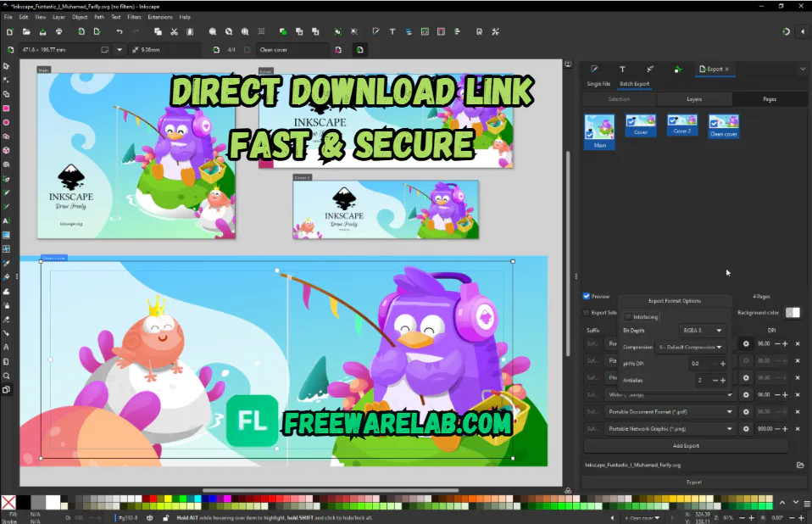Viewport: 812px width, 524px height.
Task: Click the Add Export button
Action: tap(687, 445)
